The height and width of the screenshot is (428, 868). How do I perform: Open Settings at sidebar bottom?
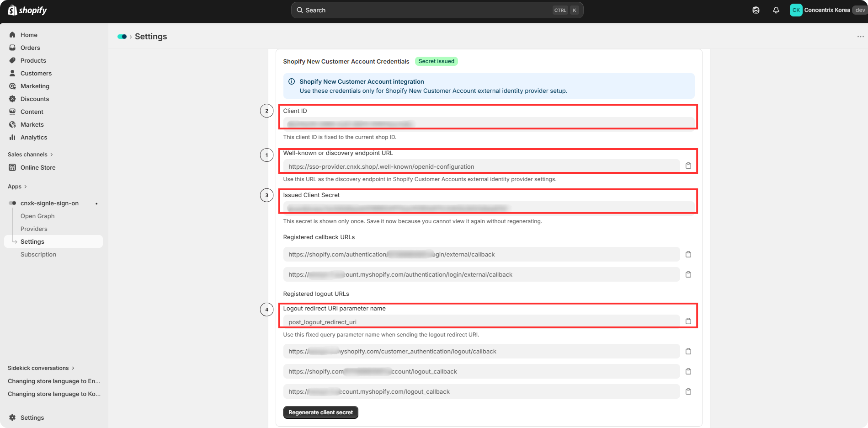(32, 417)
